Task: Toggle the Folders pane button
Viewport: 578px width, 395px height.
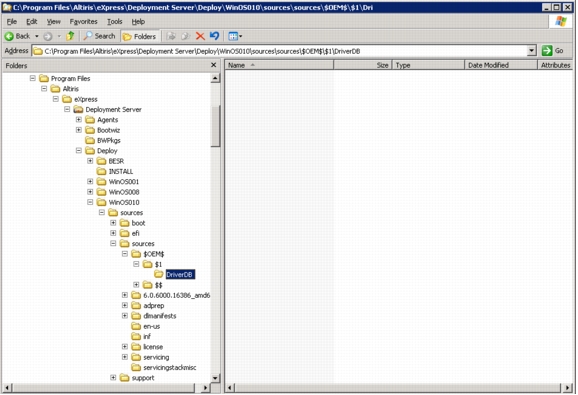Action: 139,36
